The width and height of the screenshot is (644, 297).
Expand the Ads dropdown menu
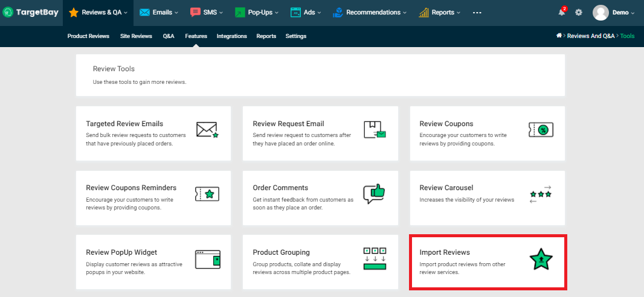[x=319, y=13]
